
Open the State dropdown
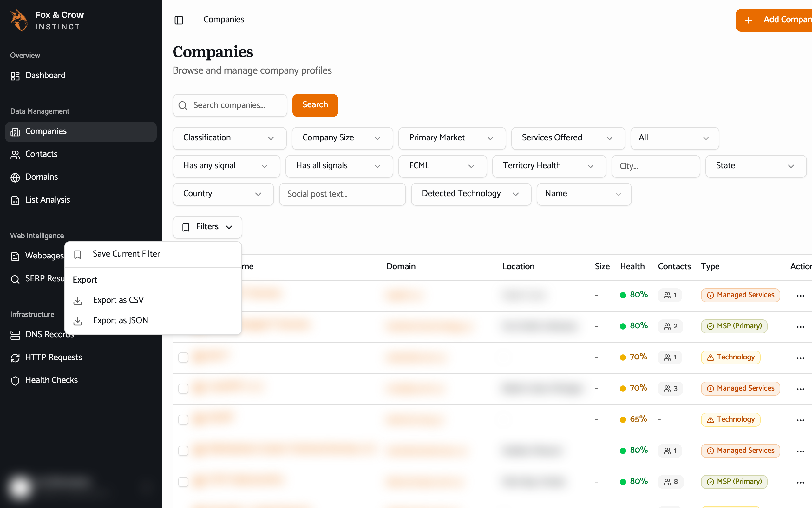coord(756,166)
